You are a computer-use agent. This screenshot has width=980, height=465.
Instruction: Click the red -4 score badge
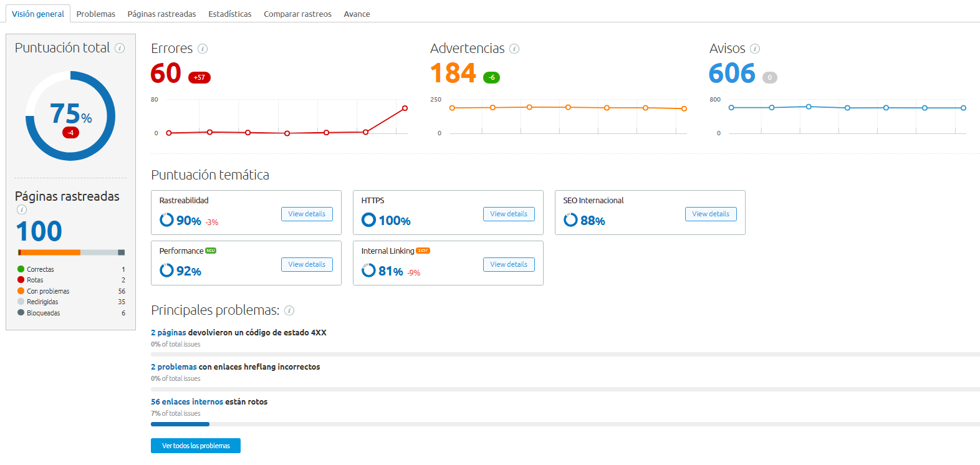tap(71, 133)
